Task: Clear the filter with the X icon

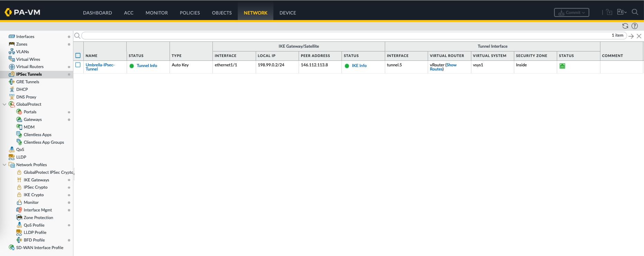Action: pos(639,36)
